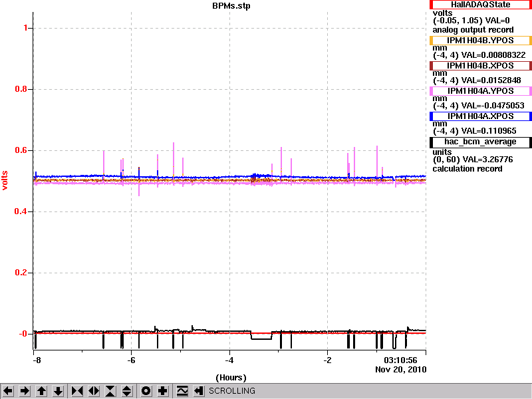Screen dimensions: 532x399
Task: Click the 'volts' unit label under HallADAQState
Action: pos(442,13)
